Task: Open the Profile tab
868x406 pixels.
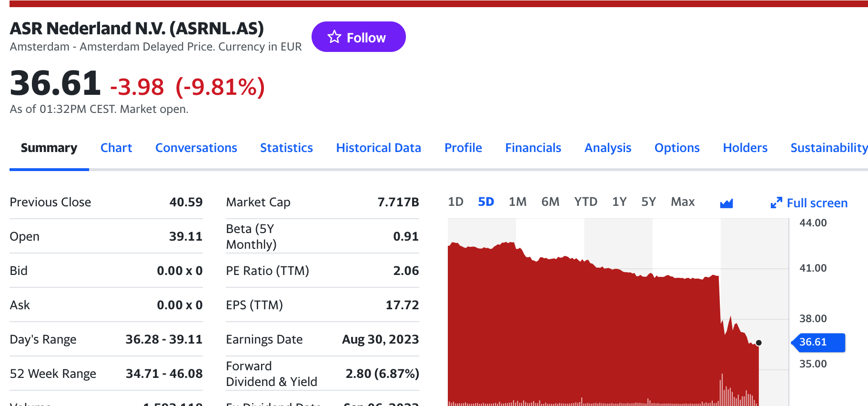Action: point(463,148)
